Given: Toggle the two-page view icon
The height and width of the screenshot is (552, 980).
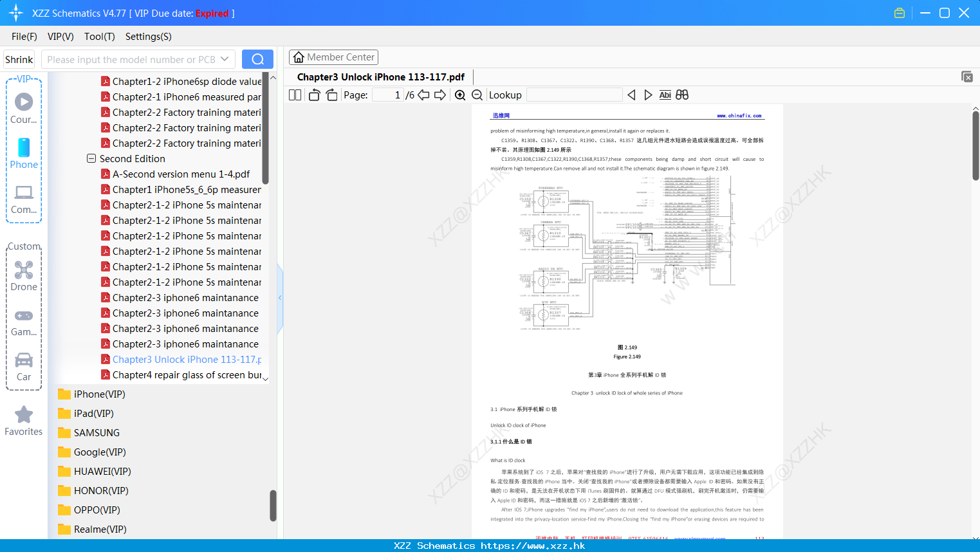Looking at the screenshot, I should click(295, 95).
